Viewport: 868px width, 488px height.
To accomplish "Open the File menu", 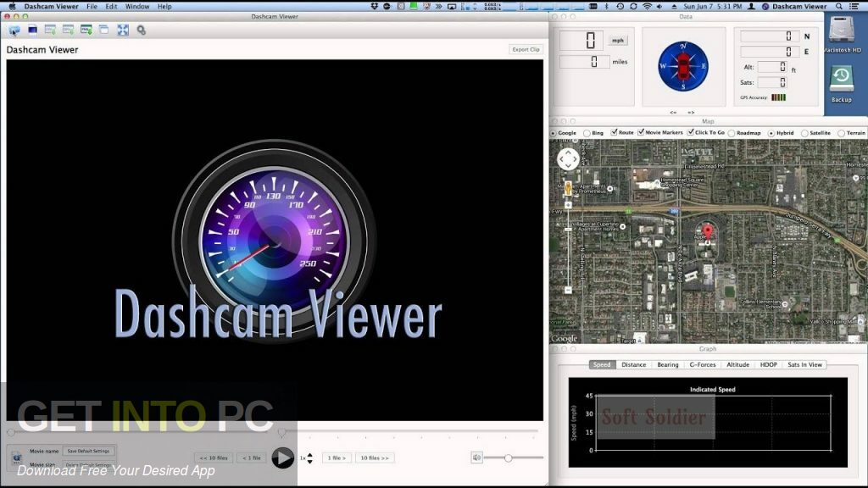I will click(x=92, y=6).
